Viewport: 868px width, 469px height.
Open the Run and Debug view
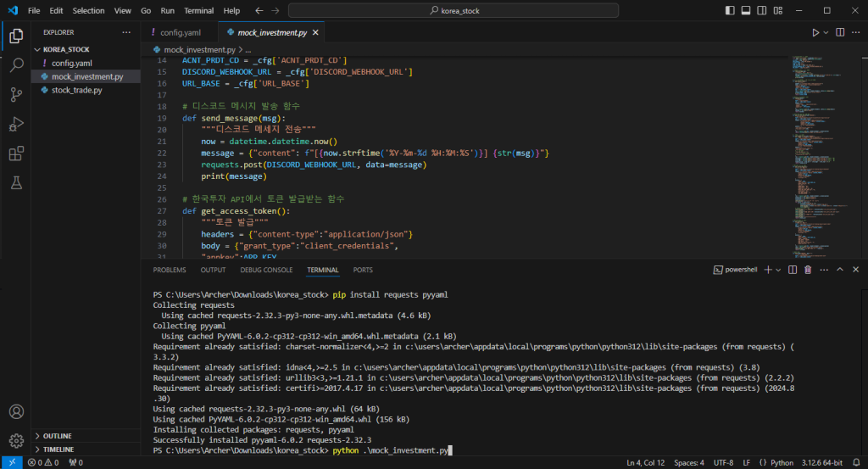(x=16, y=124)
